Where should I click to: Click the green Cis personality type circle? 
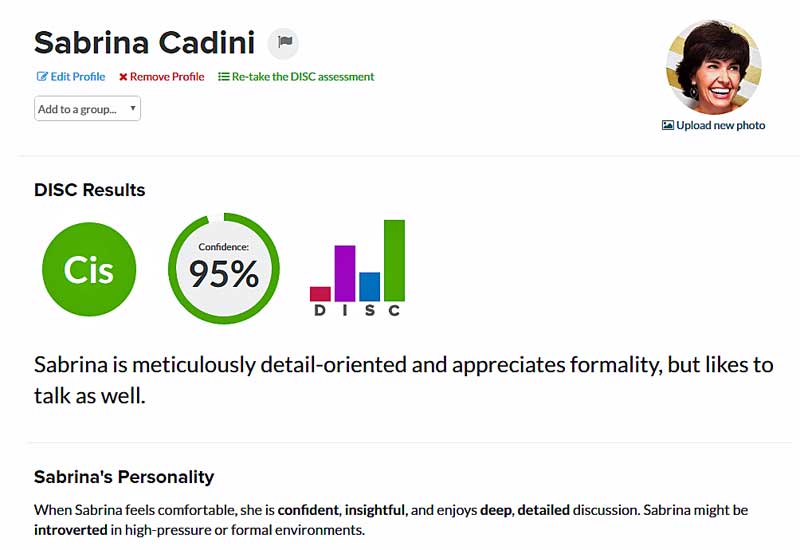89,269
